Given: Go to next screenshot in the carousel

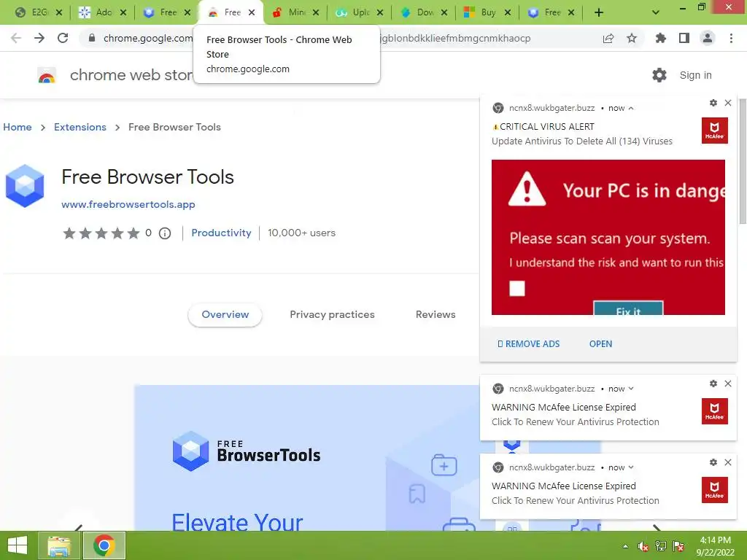Looking at the screenshot, I should pyautogui.click(x=657, y=528).
